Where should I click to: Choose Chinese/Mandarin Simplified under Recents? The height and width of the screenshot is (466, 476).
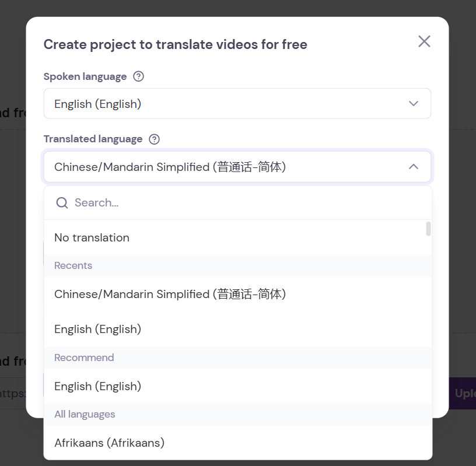(x=170, y=294)
